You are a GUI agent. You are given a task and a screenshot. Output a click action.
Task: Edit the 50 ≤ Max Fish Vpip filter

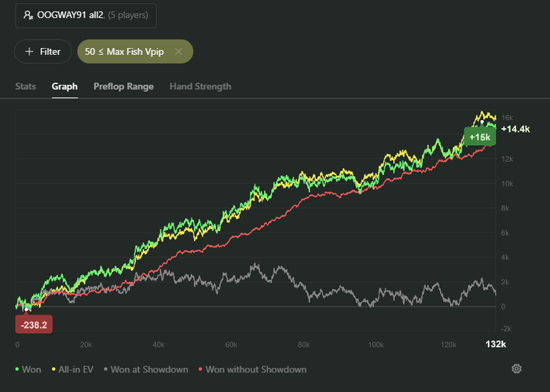(126, 52)
